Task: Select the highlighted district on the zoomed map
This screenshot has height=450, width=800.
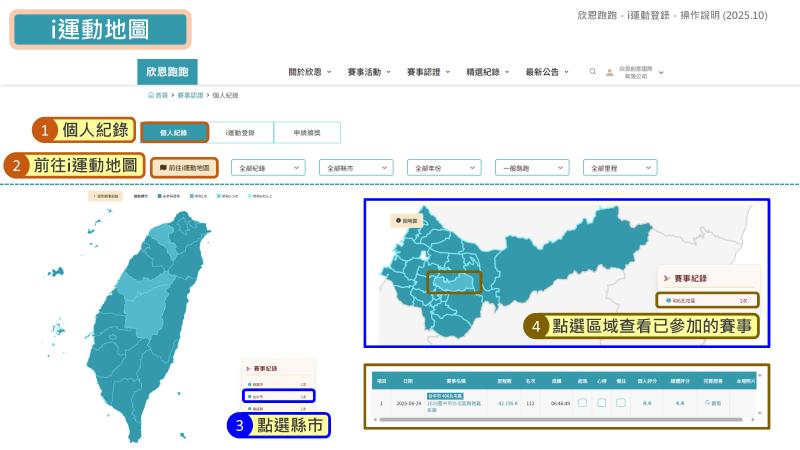Action: [453, 283]
